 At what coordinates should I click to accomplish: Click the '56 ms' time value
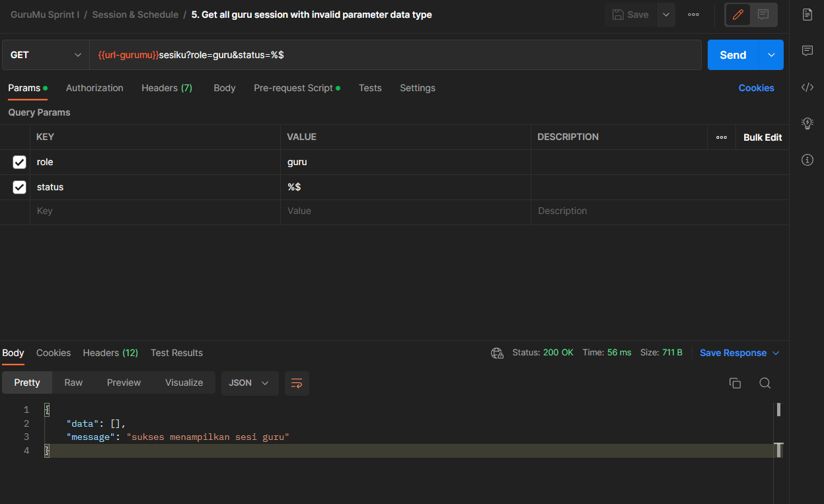tap(619, 353)
